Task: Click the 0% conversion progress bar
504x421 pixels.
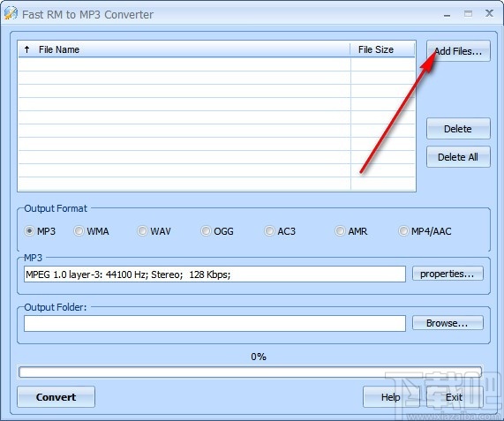Action: tap(250, 372)
